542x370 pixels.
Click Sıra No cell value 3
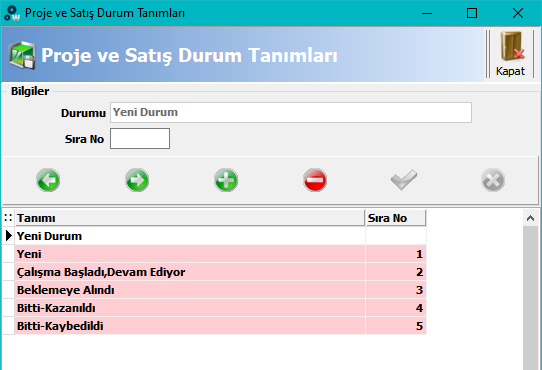point(396,290)
